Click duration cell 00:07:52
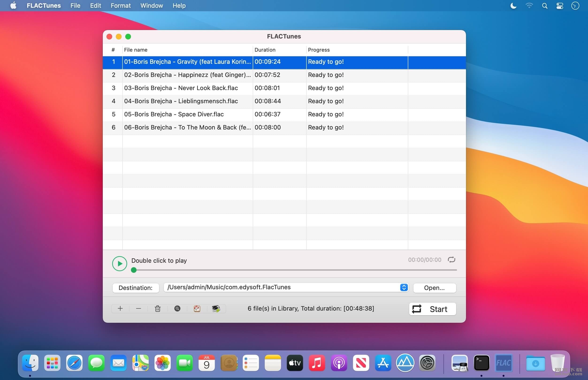The width and height of the screenshot is (588, 380). [267, 75]
